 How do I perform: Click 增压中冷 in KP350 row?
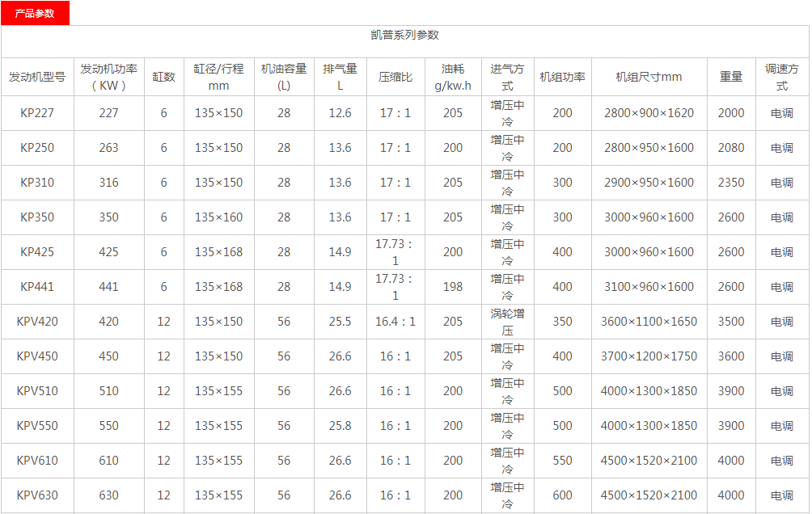pyautogui.click(x=508, y=217)
